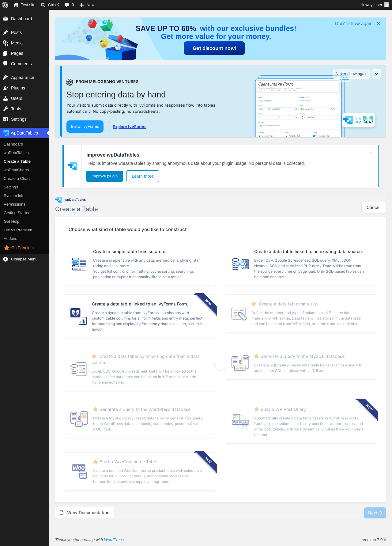Click the MySQL query generator icon
This screenshot has width=392, height=546.
(x=240, y=363)
